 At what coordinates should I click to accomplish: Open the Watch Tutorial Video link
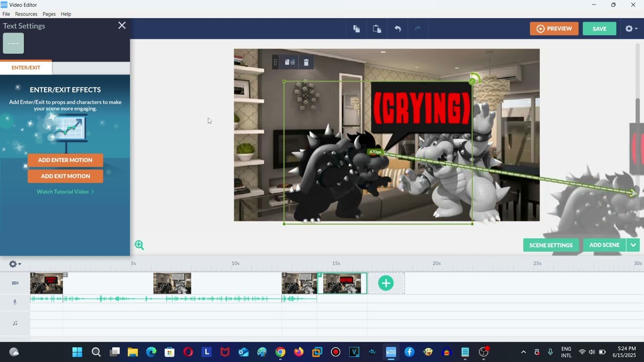point(65,192)
